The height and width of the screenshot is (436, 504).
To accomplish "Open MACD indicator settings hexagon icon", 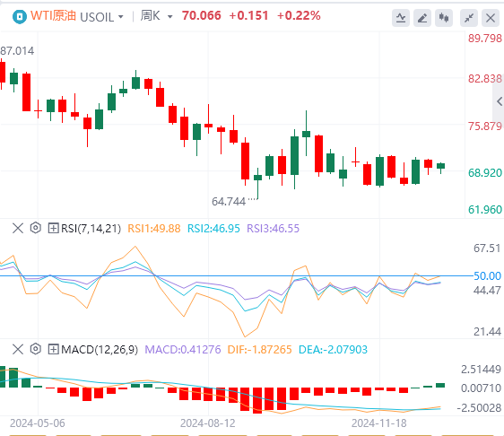I will point(36,349).
